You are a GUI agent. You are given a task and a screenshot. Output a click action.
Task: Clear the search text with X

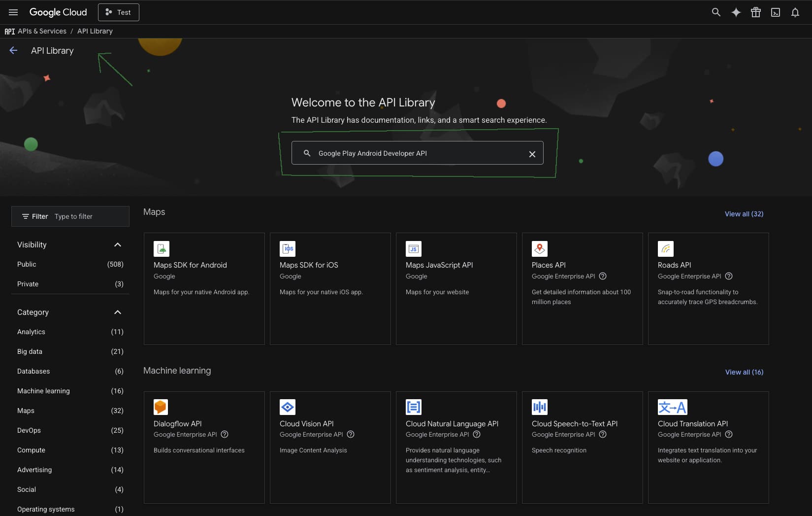click(x=532, y=154)
